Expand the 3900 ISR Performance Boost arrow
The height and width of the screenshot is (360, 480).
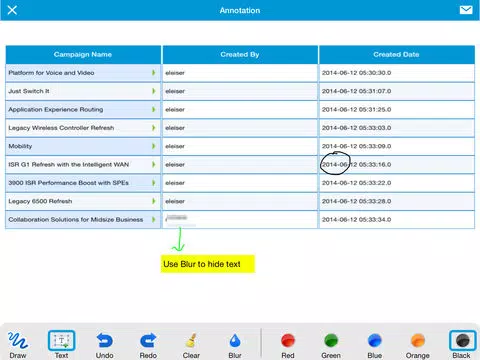tap(154, 183)
